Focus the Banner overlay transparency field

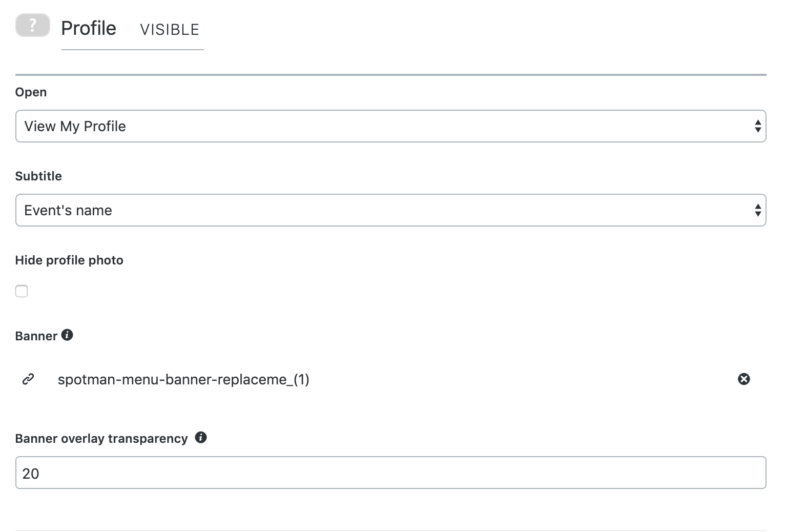point(390,473)
